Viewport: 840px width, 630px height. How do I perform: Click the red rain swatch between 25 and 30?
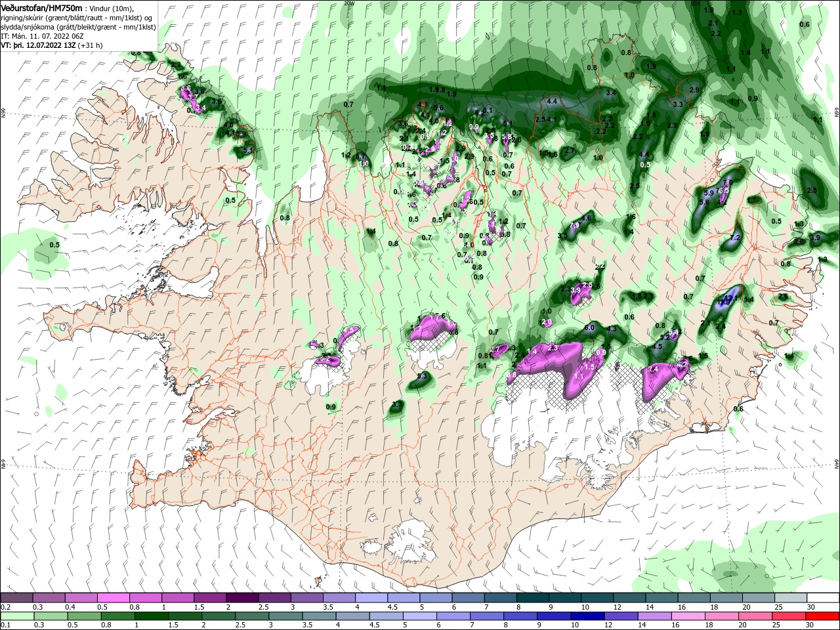coord(787,616)
